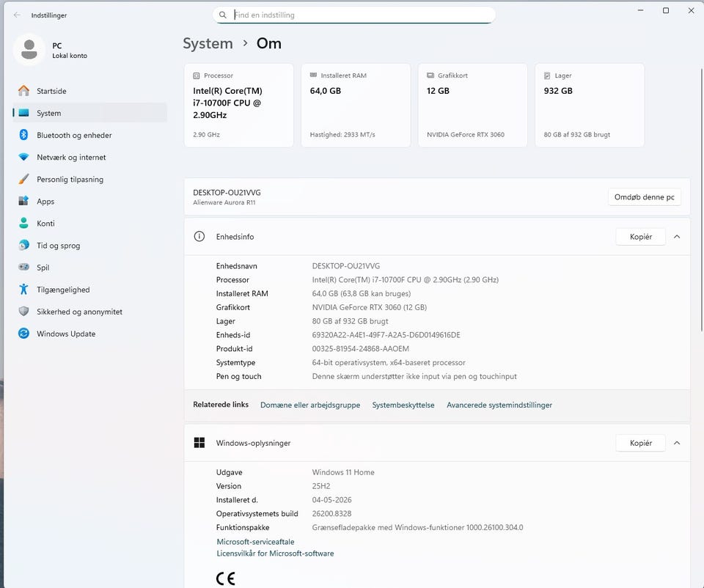The image size is (704, 588).
Task: Click the Enheds-id value 69320A22-A4E1-49F7-A2A5-D6D0149616DE
Action: pos(386,335)
